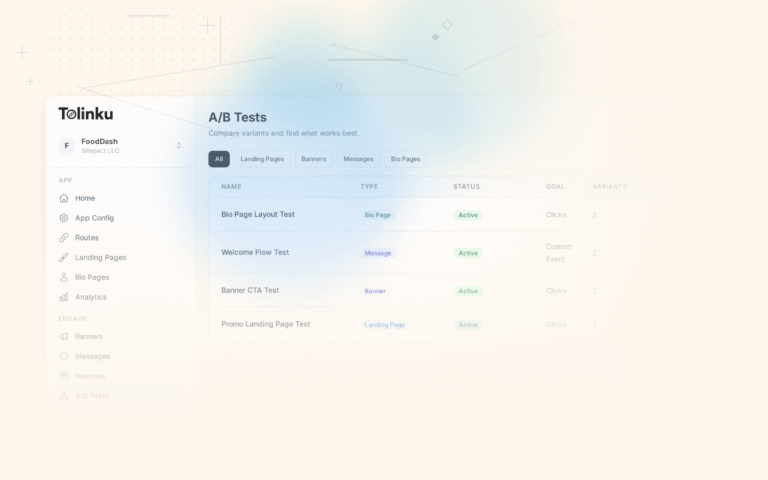Open Landing Pages in sidebar

click(x=100, y=258)
